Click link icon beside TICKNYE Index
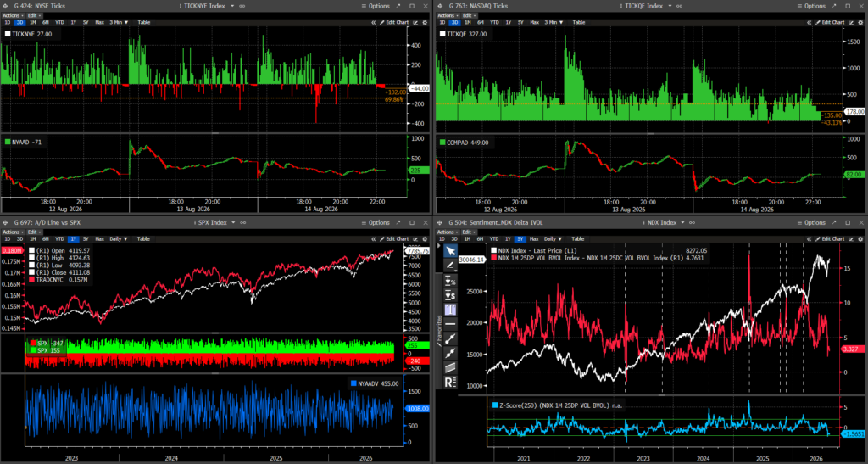This screenshot has width=868, height=464. point(242,6)
